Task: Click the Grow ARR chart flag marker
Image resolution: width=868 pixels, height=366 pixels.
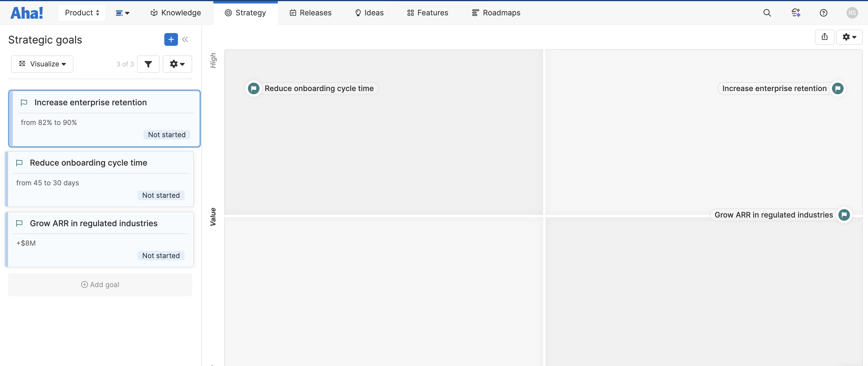Action: [844, 215]
